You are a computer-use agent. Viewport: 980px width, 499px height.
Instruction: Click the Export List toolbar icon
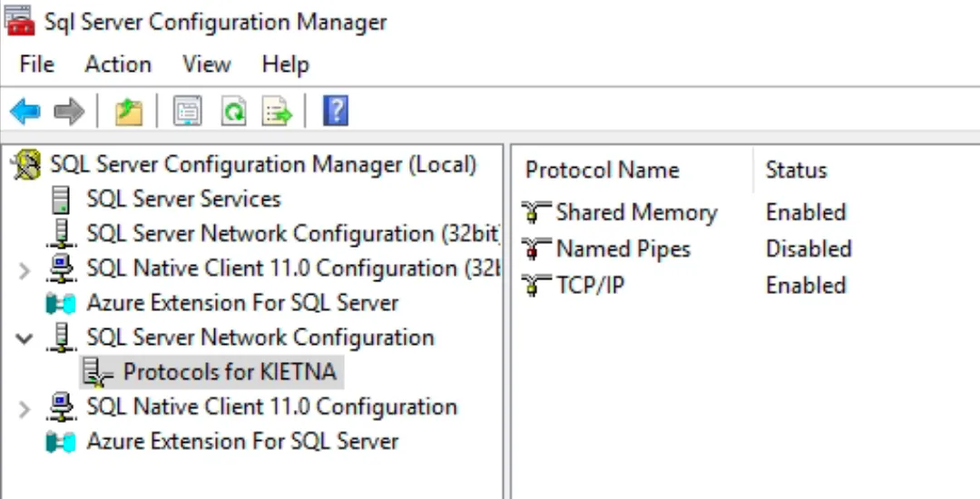[x=278, y=112]
